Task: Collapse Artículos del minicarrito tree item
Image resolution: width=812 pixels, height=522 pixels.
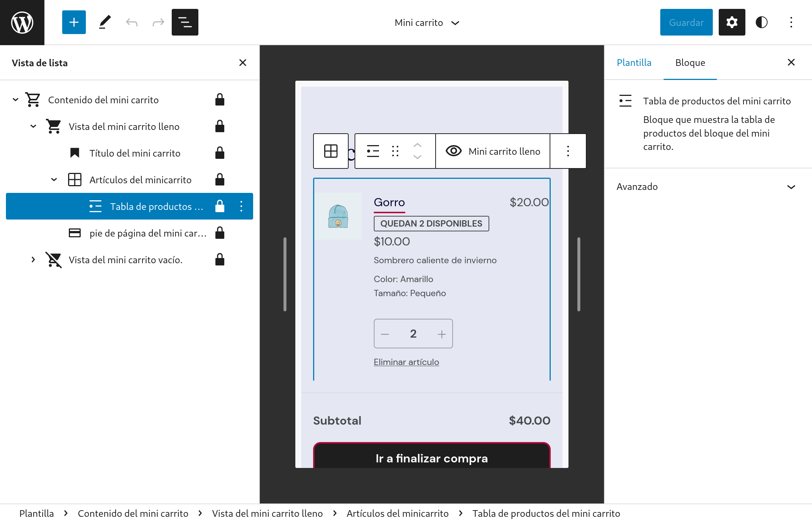Action: point(54,180)
